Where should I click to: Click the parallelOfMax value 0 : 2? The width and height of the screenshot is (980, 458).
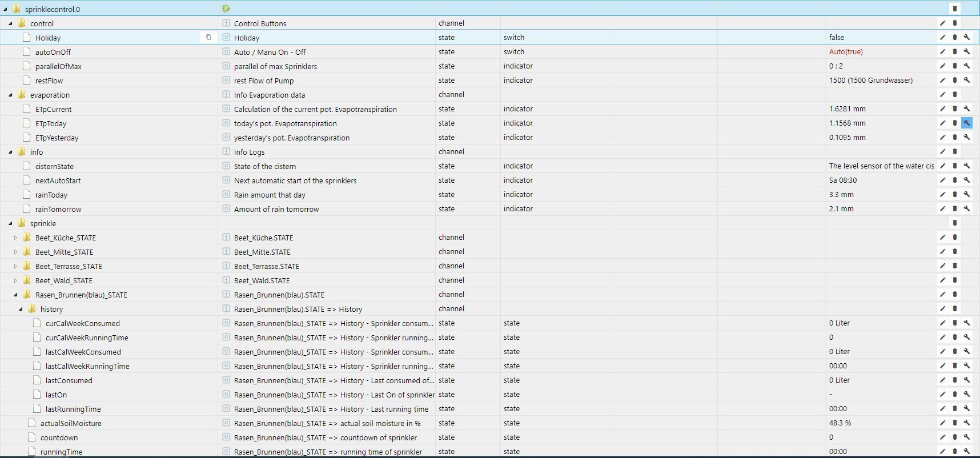click(836, 66)
